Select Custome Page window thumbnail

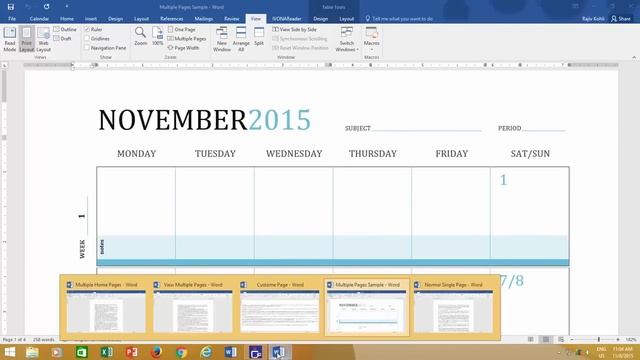point(280,307)
